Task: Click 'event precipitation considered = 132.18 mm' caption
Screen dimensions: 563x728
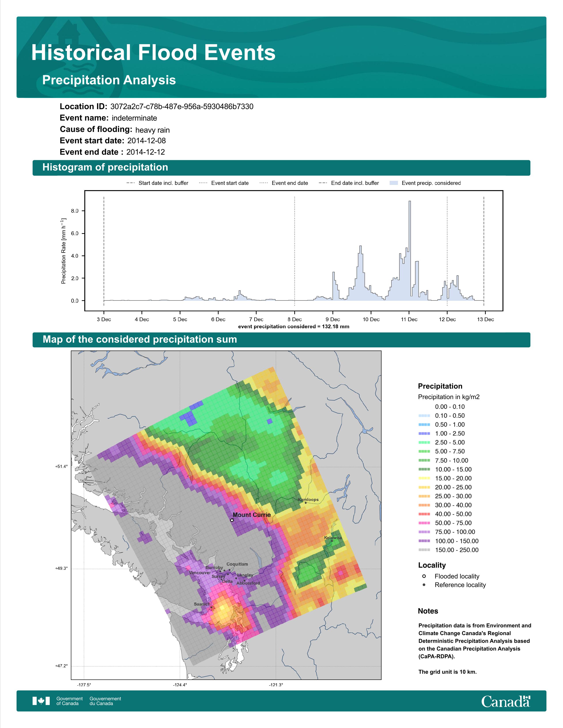Action: (294, 327)
